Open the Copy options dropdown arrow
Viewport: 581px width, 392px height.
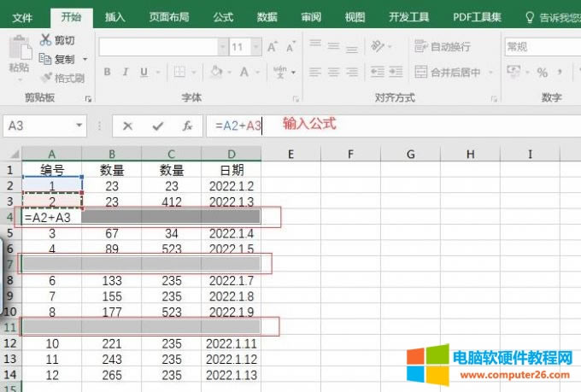pyautogui.click(x=85, y=59)
